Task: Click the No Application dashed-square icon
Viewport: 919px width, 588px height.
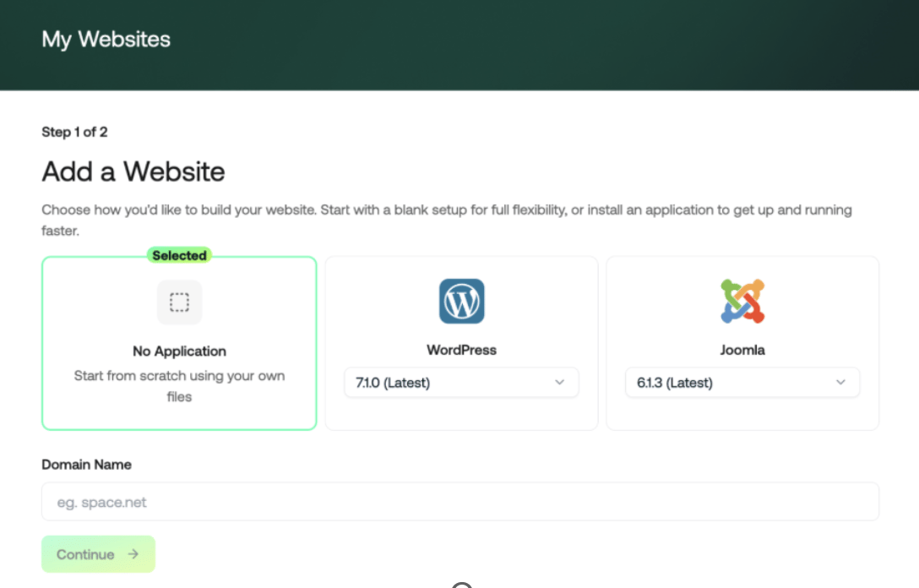Action: [x=179, y=302]
